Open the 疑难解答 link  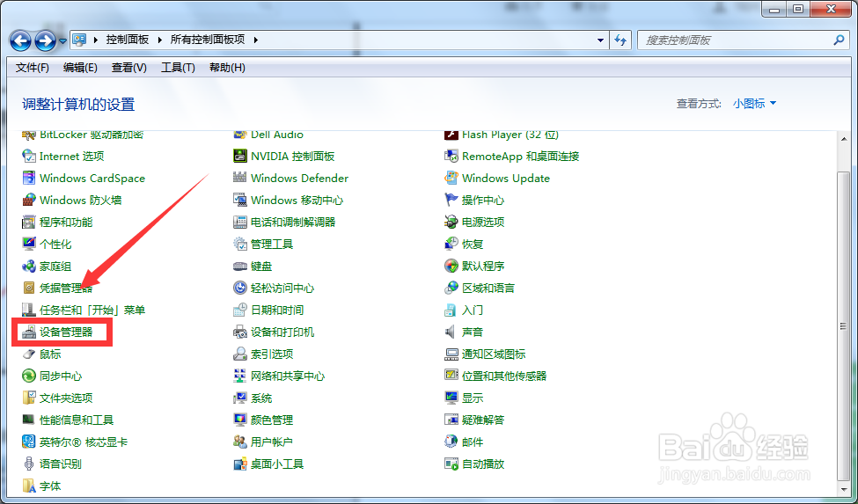482,420
